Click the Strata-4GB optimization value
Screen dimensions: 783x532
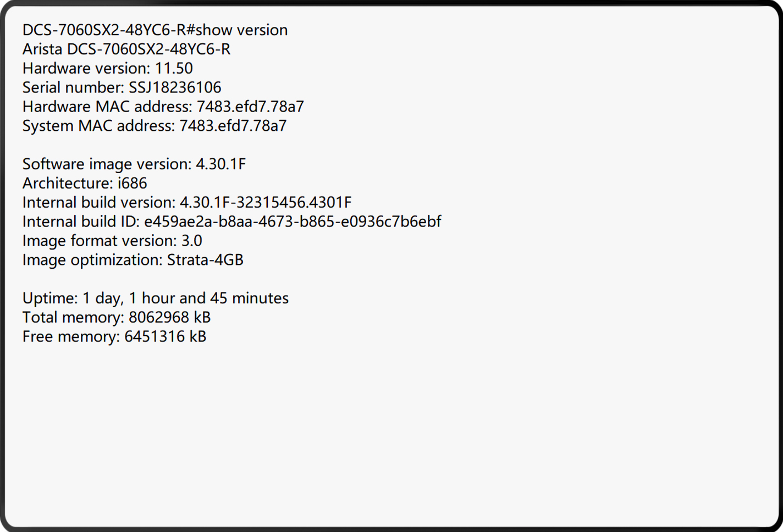[205, 260]
